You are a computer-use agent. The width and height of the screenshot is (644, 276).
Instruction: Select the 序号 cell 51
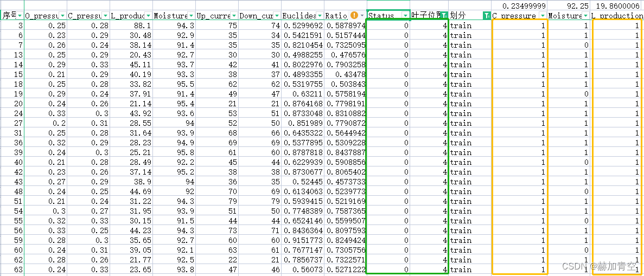point(12,201)
